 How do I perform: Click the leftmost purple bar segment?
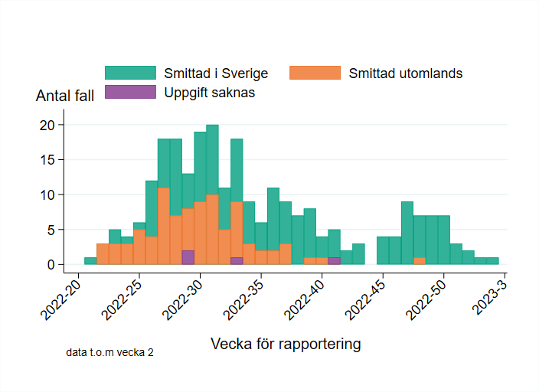click(188, 257)
